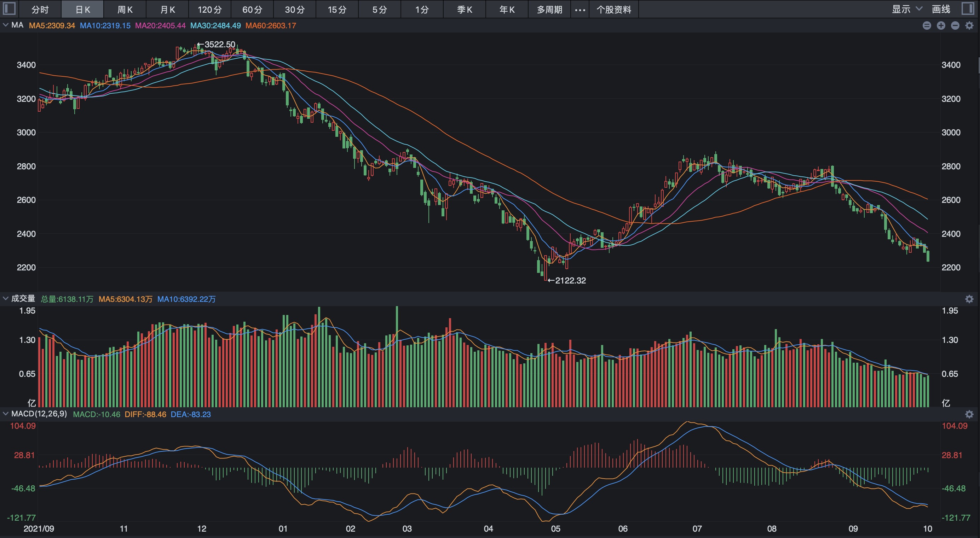This screenshot has height=538, width=980.
Task: Select the 60分 timeframe tab
Action: (x=252, y=10)
